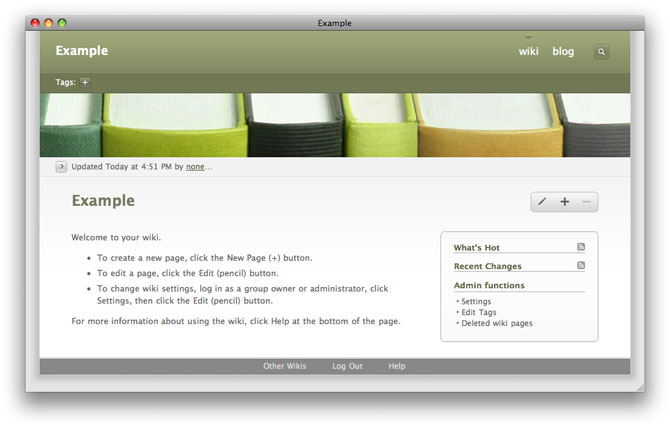Screen dimensions: 670x427
Task: Click the search magnifier icon
Action: (601, 52)
